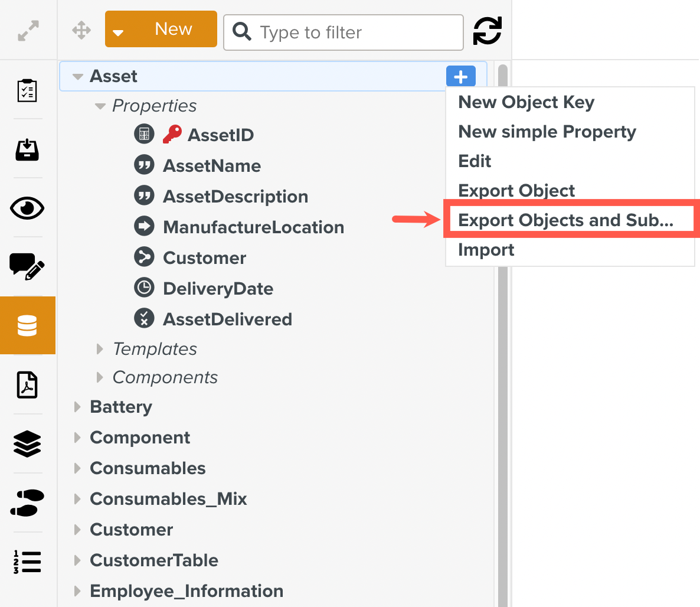700x607 pixels.
Task: Click the comment edit sidebar icon
Action: [28, 266]
